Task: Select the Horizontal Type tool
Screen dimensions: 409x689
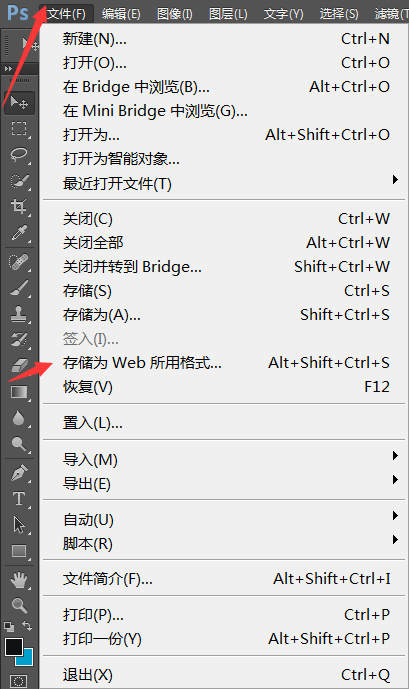Action: click(18, 499)
